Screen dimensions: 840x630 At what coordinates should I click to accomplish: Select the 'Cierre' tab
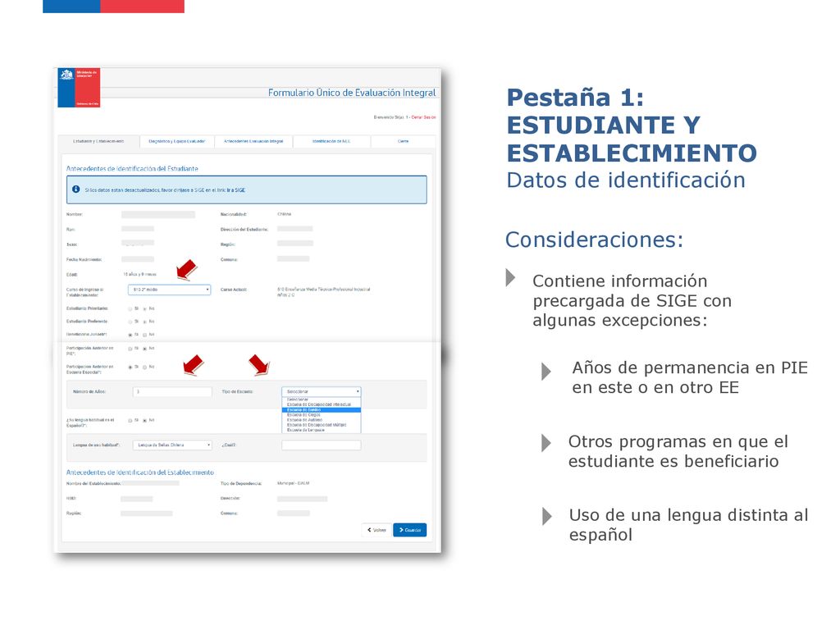pos(403,141)
